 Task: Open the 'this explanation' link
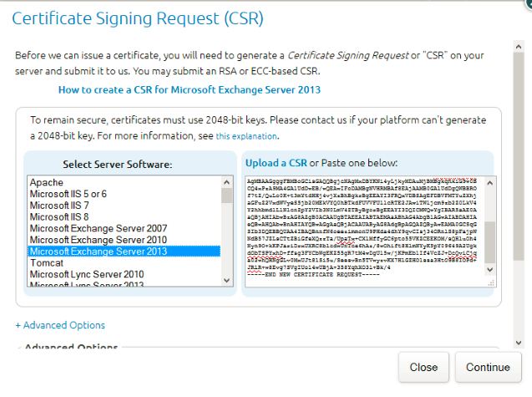pyautogui.click(x=246, y=136)
